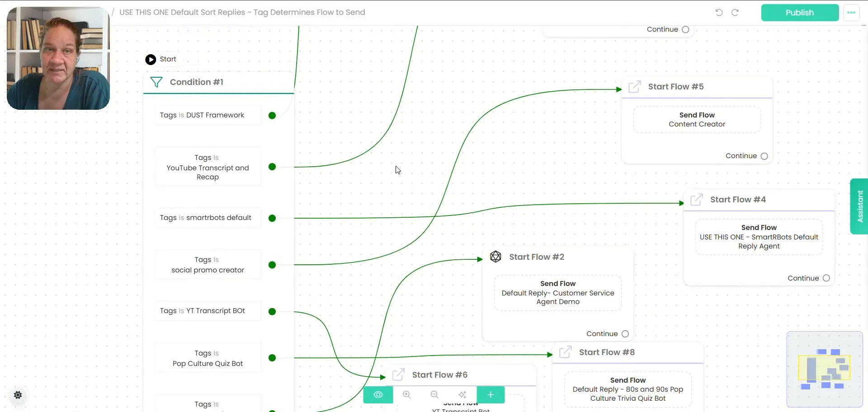Image resolution: width=868 pixels, height=412 pixels.
Task: Click the Redo arrow icon
Action: tap(735, 12)
